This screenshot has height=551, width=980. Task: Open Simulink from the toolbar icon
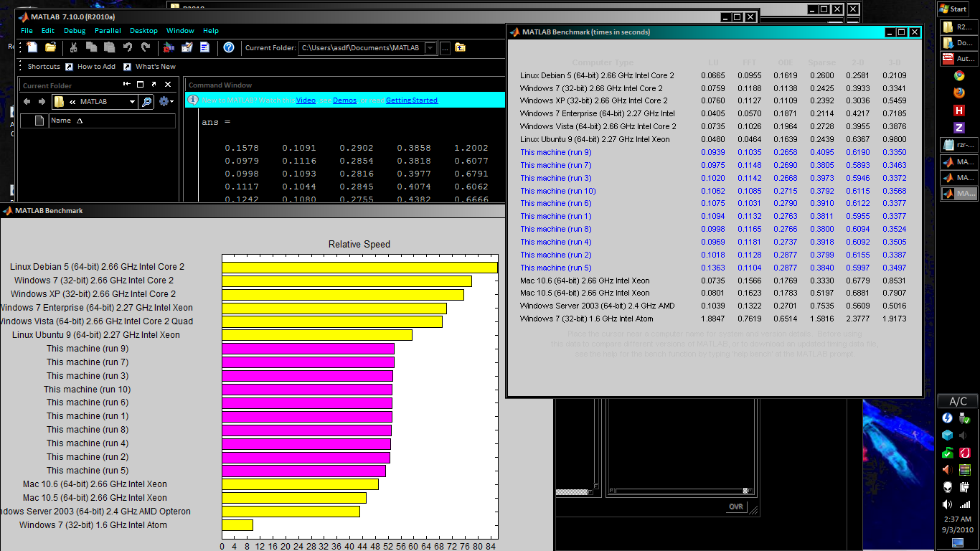coord(169,47)
